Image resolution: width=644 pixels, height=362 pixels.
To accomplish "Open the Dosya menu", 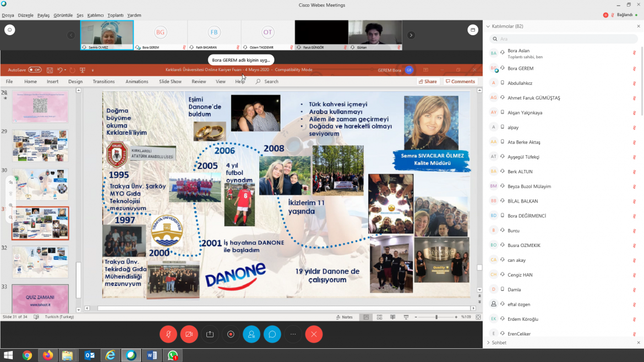I will click(x=8, y=15).
